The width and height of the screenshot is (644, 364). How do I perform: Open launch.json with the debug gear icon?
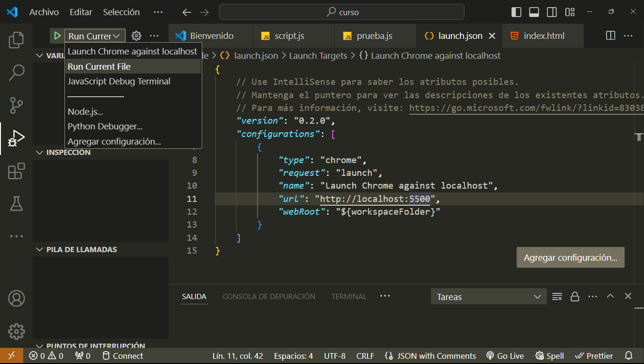(x=136, y=36)
